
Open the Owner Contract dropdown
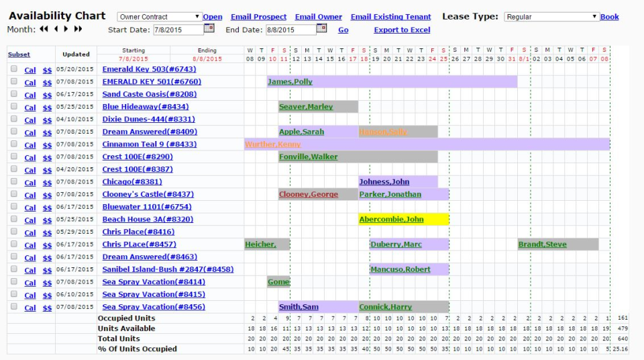click(160, 17)
